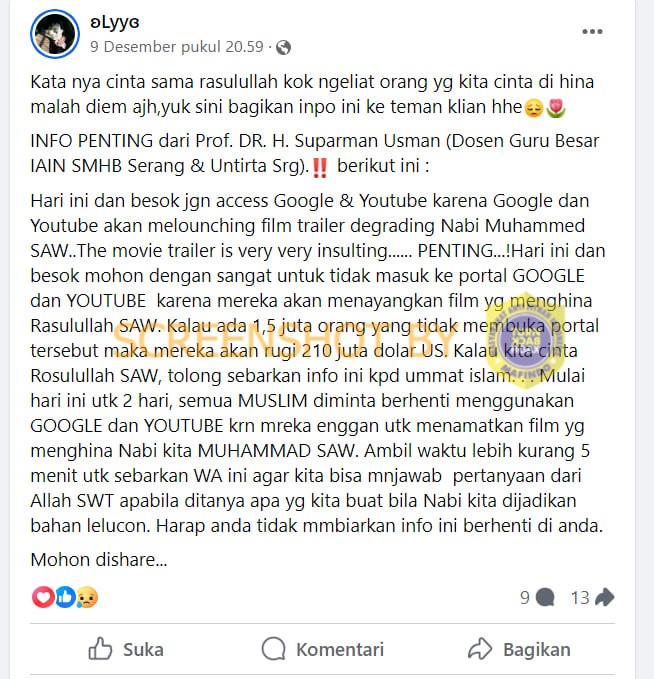Click the Mafindo watermark badge logo
This screenshot has height=679, width=654.
[525, 340]
